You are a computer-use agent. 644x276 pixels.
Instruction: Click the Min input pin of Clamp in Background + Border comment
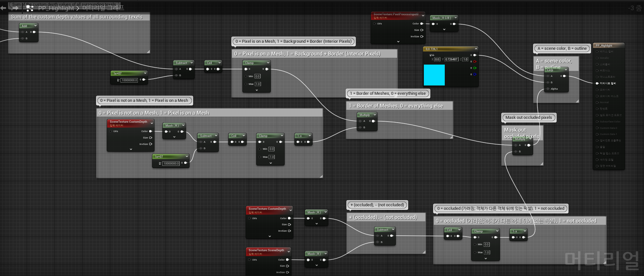[246, 76]
